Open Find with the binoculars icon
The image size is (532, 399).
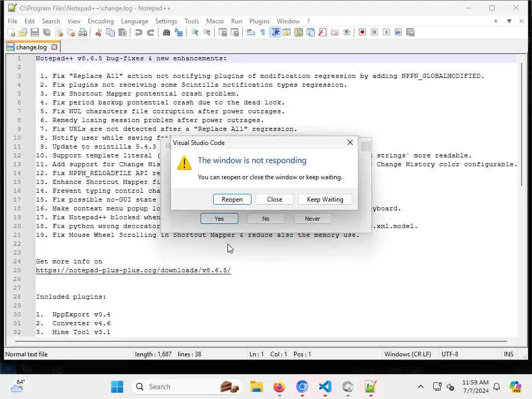click(166, 33)
